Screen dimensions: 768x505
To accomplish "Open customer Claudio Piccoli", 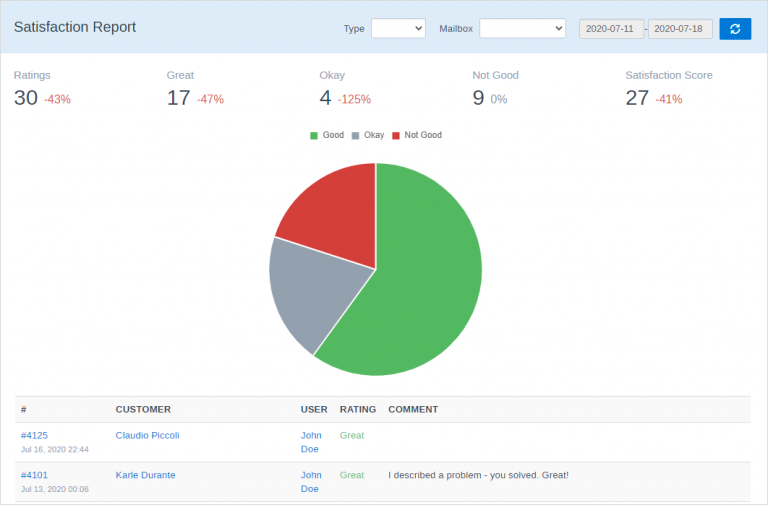I will (147, 435).
